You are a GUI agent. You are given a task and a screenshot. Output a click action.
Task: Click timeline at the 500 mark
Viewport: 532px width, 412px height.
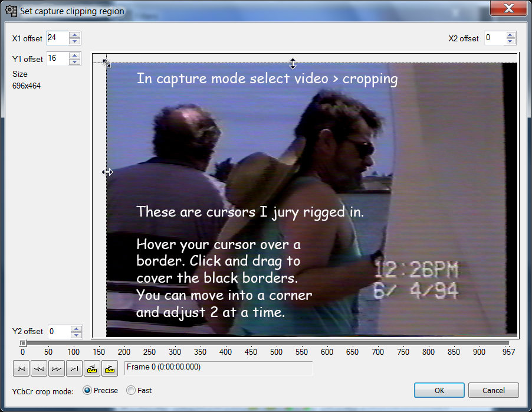pyautogui.click(x=276, y=352)
